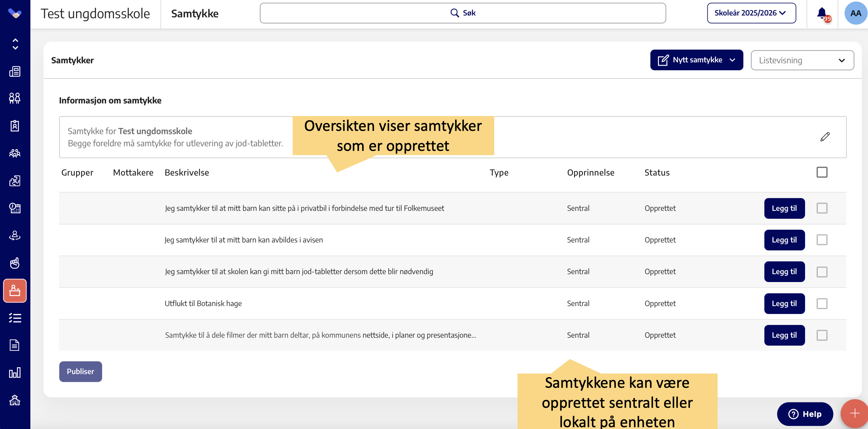This screenshot has width=868, height=429.
Task: Open the puzzle piece icon in the sidebar
Action: click(15, 181)
